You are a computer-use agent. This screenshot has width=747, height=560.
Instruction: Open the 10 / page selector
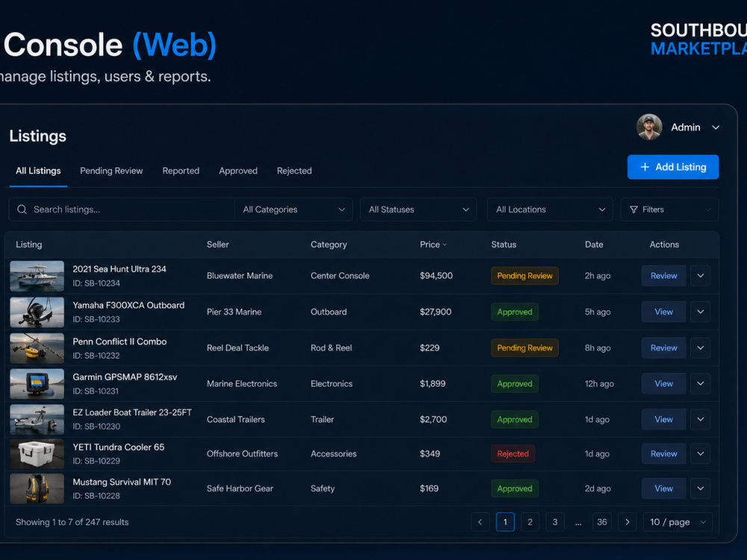pos(678,522)
